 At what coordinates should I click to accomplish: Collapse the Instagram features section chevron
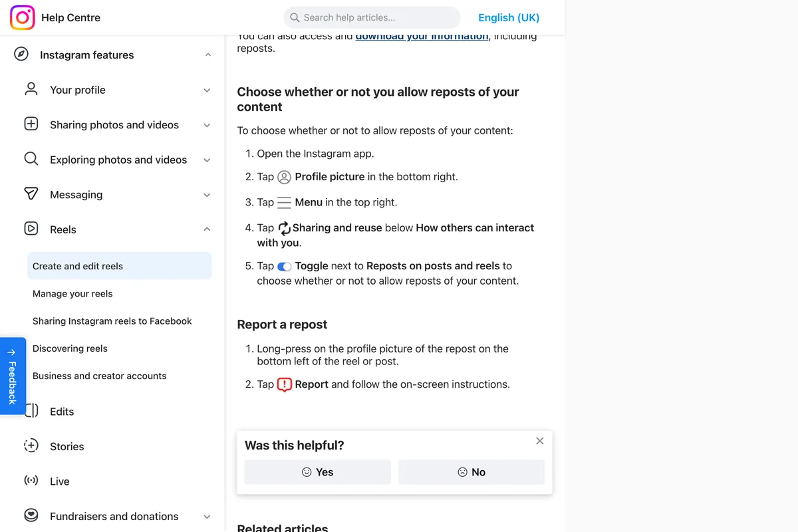208,55
